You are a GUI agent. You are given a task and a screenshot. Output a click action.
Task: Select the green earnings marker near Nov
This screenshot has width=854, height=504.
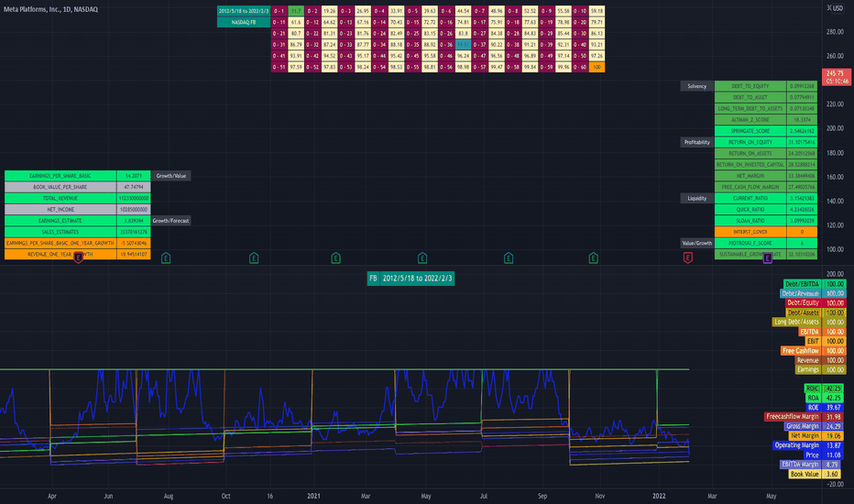[x=594, y=258]
